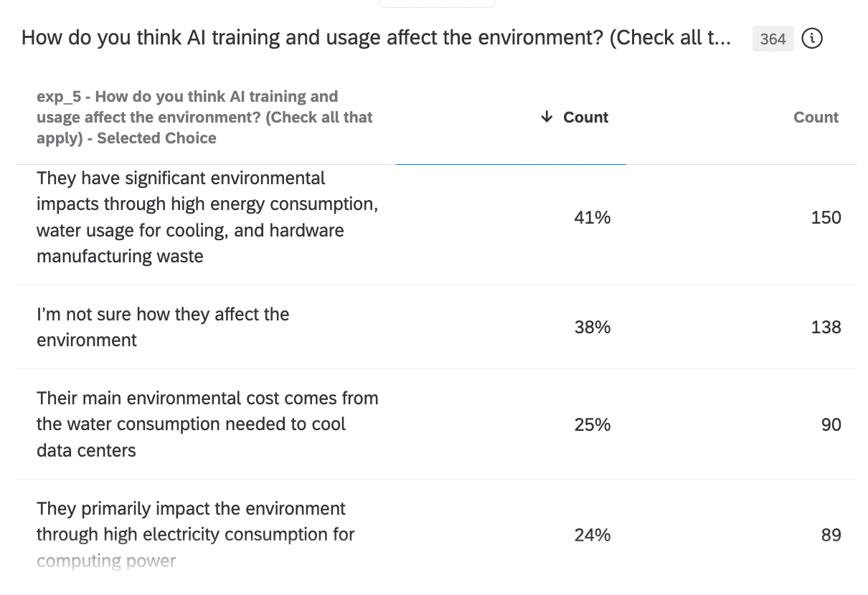Expand the rightmost Count column header
The image size is (868, 595).
pos(816,116)
